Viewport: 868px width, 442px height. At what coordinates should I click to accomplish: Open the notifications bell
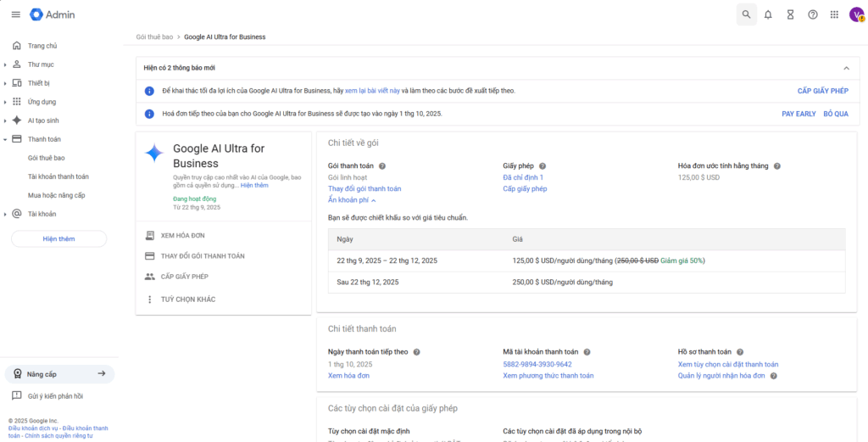pos(768,14)
